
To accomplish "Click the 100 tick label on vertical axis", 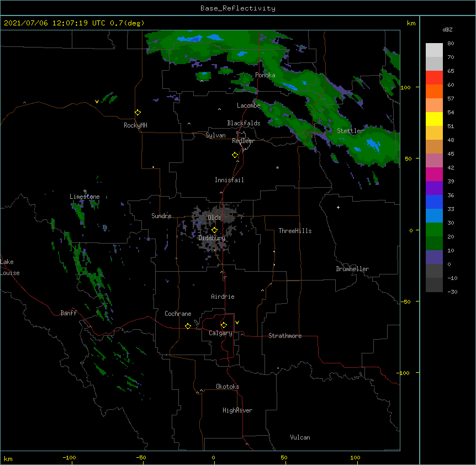I will click(x=405, y=87).
